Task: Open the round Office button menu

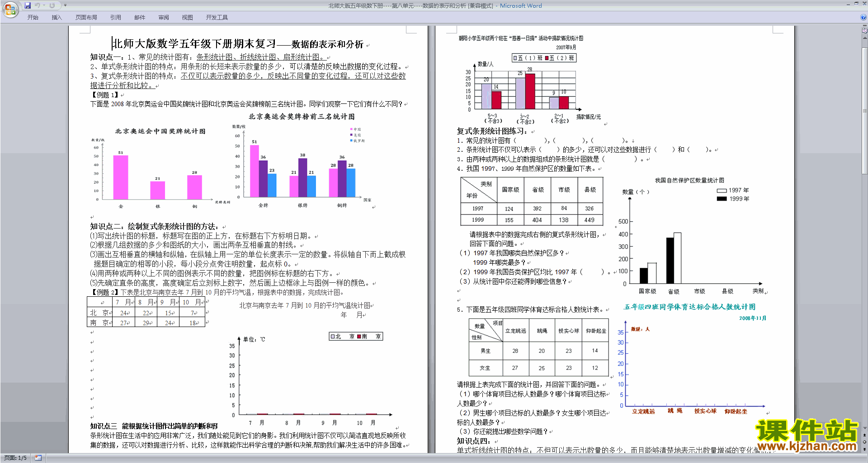Action: coord(10,9)
